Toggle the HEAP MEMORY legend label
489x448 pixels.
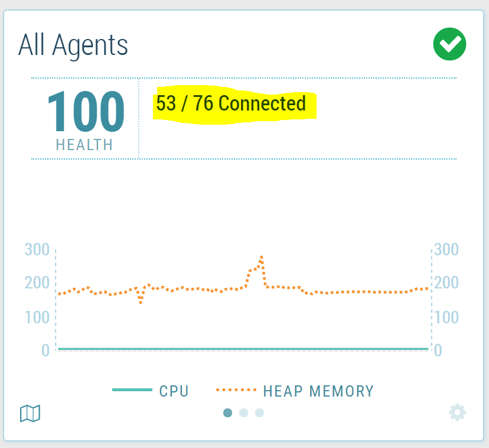pos(318,391)
